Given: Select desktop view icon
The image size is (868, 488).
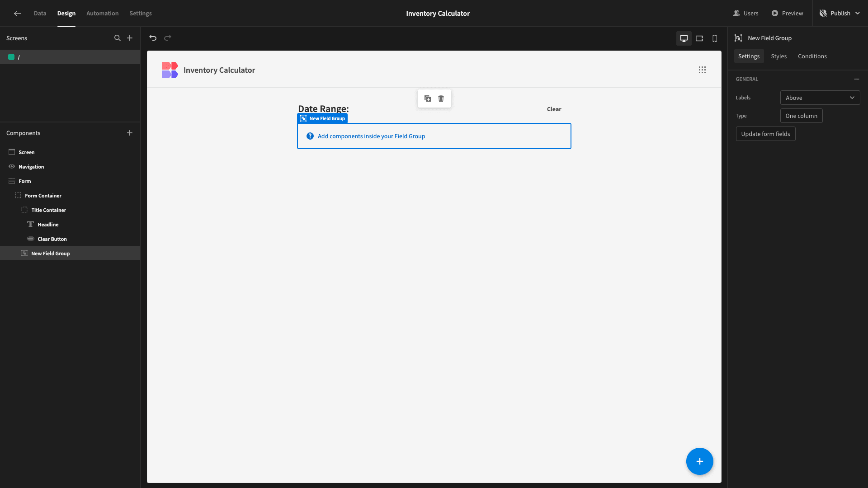Looking at the screenshot, I should click(684, 38).
